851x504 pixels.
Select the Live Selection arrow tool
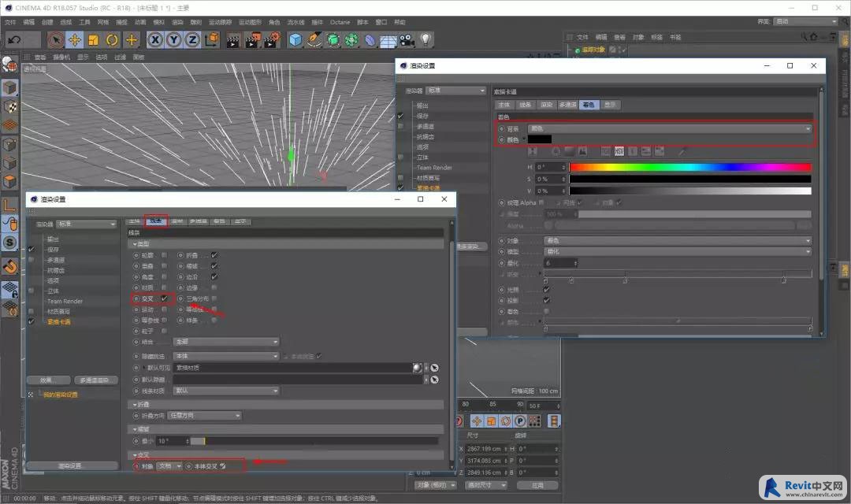point(55,39)
